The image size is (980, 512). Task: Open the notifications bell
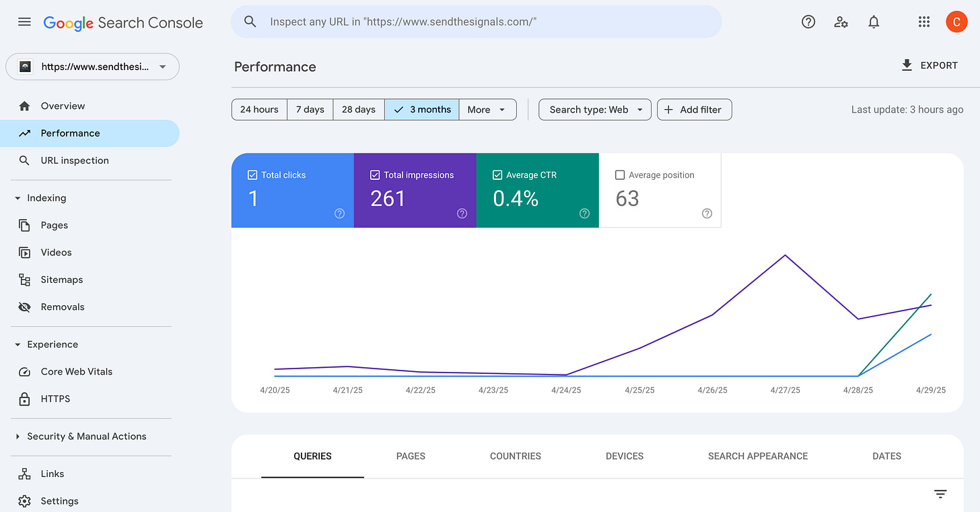tap(874, 22)
